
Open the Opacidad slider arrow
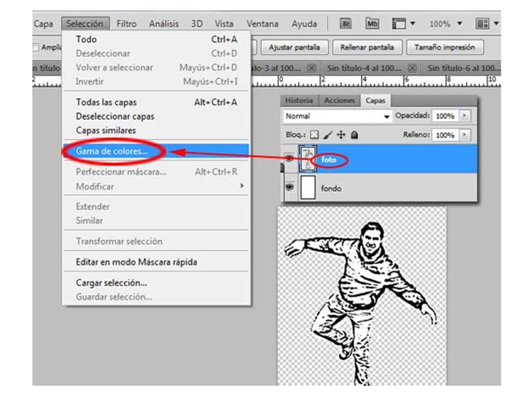pyautogui.click(x=464, y=116)
